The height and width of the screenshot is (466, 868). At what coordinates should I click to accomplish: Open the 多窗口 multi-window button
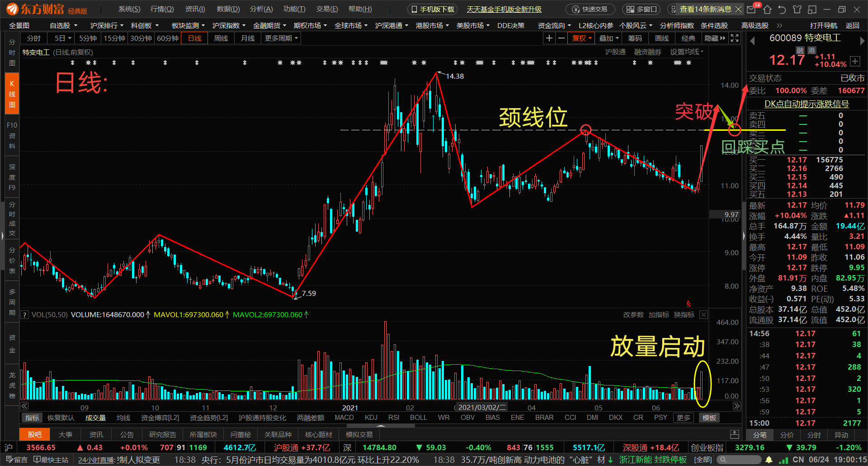click(642, 9)
